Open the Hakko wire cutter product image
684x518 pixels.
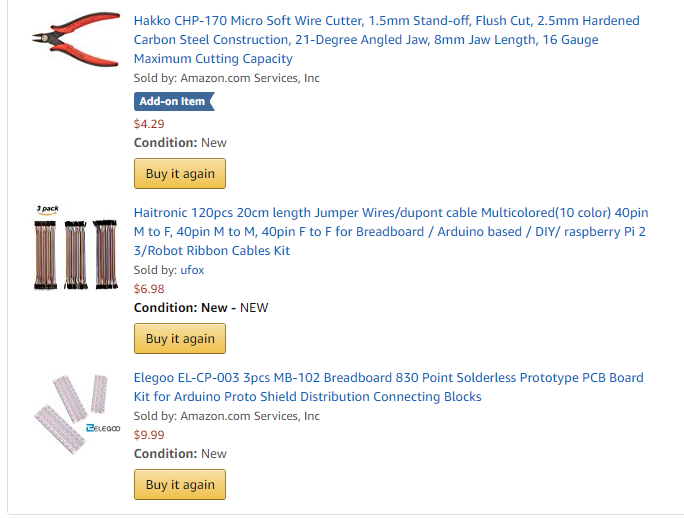click(x=76, y=39)
